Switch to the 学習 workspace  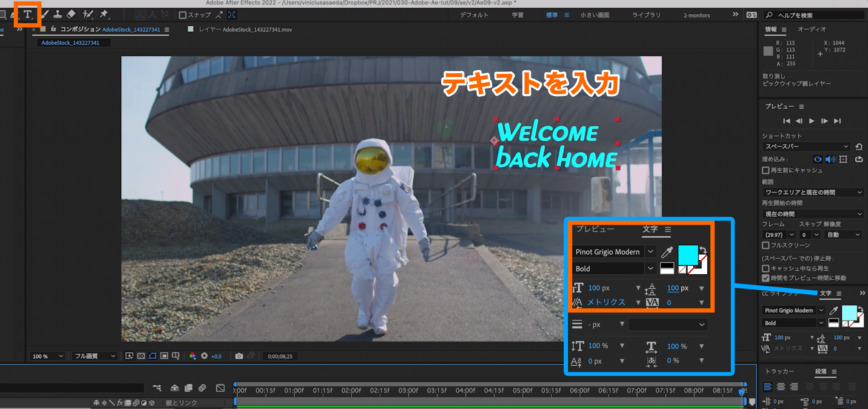pyautogui.click(x=517, y=15)
